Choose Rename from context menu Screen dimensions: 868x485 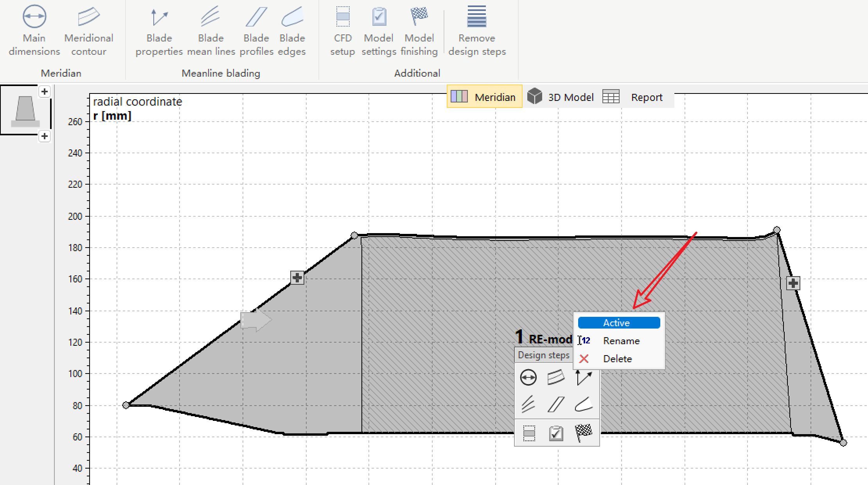point(621,341)
